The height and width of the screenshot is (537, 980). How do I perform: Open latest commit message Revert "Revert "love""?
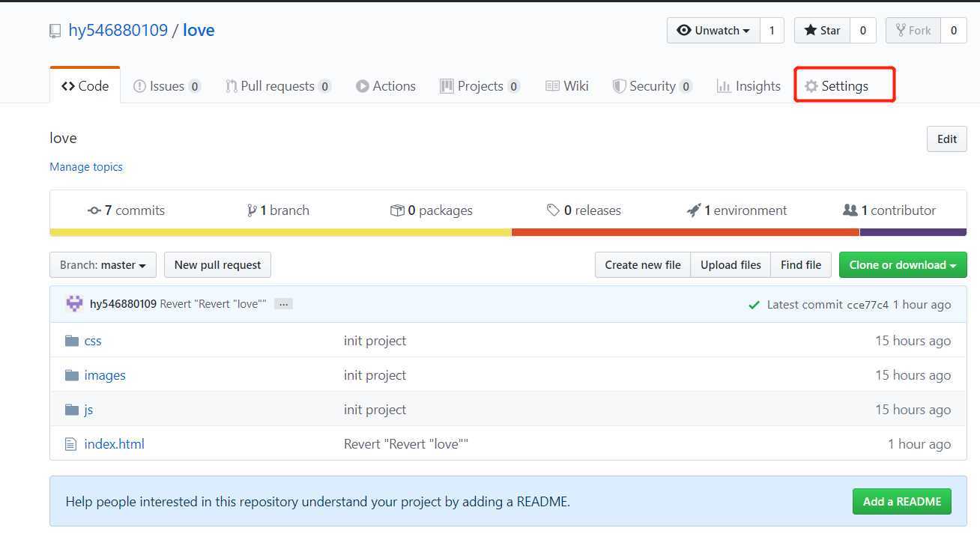tap(214, 304)
